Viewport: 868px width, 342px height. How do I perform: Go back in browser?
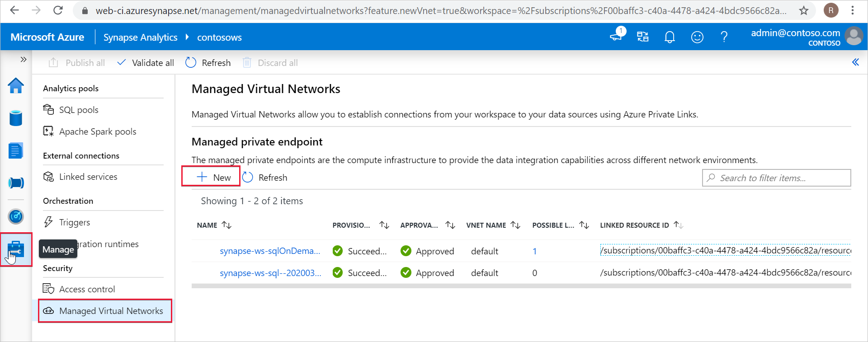[x=14, y=10]
